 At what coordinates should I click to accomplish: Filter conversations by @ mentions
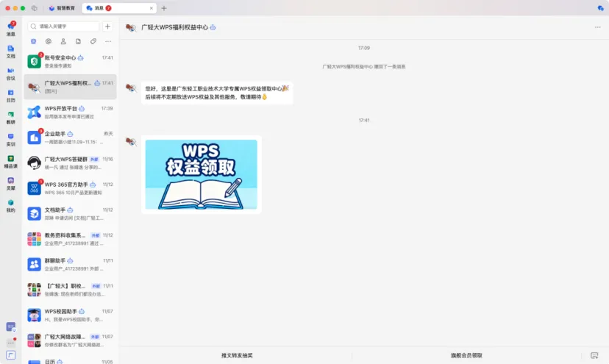pos(48,41)
